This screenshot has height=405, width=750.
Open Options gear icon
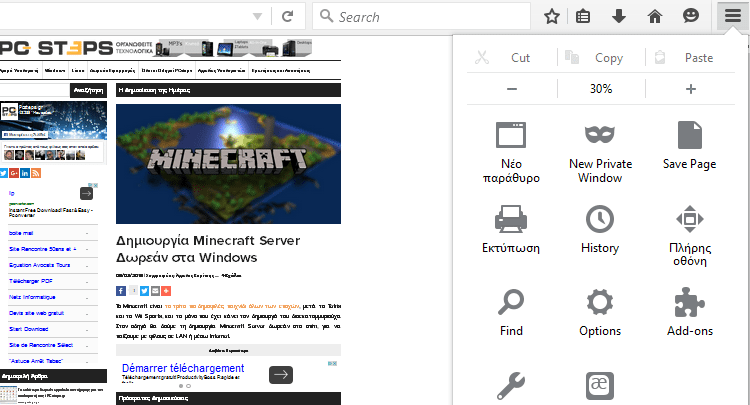600,312
